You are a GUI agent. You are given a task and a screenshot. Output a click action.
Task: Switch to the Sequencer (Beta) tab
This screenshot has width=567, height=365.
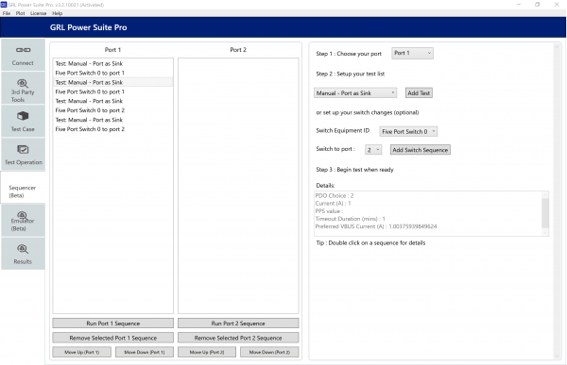[22, 188]
